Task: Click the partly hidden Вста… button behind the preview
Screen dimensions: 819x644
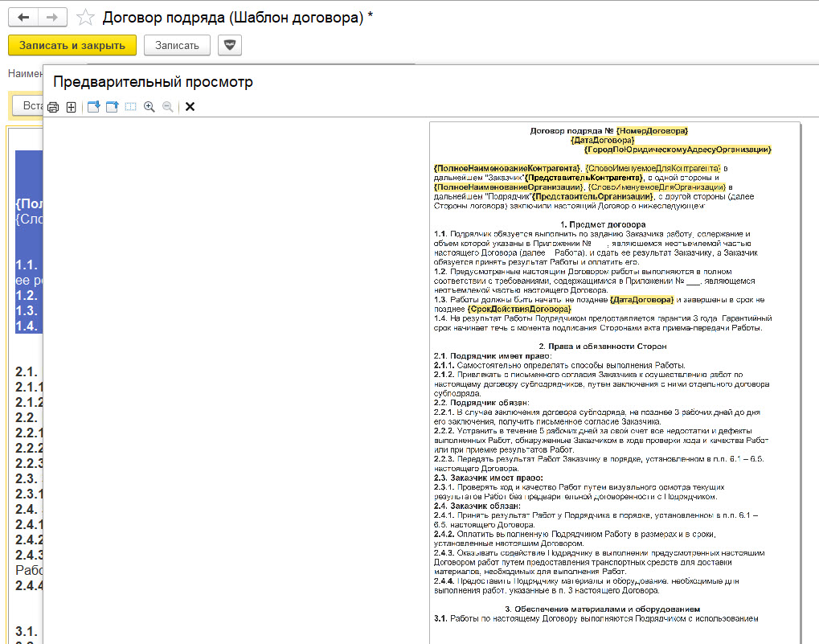Action: point(27,105)
